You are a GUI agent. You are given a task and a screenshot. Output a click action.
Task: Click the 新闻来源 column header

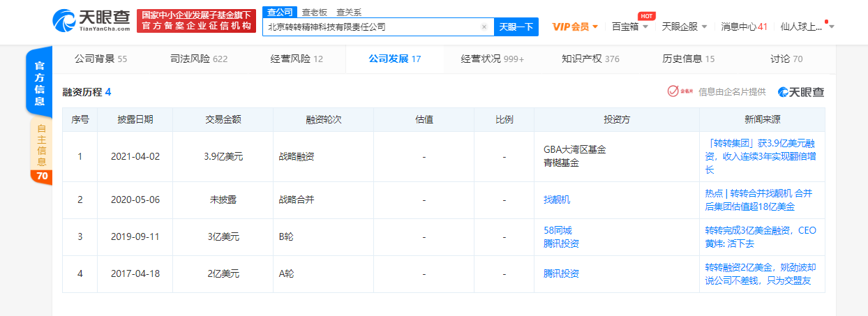pyautogui.click(x=762, y=119)
